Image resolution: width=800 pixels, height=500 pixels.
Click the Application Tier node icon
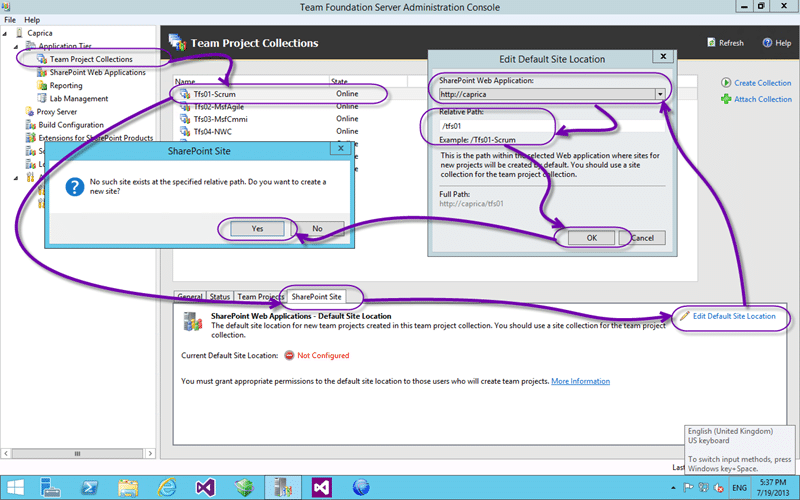[31, 46]
